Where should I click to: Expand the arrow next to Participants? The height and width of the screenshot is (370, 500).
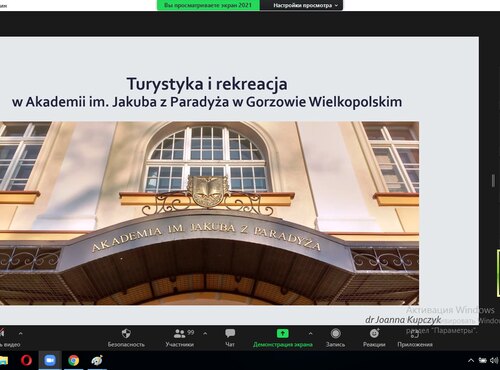click(x=205, y=333)
